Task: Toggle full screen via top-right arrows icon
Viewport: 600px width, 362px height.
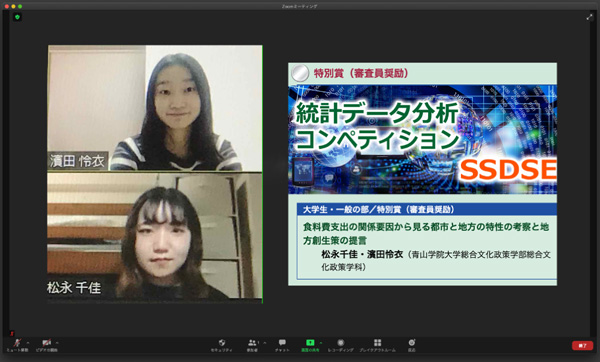Action: point(589,17)
